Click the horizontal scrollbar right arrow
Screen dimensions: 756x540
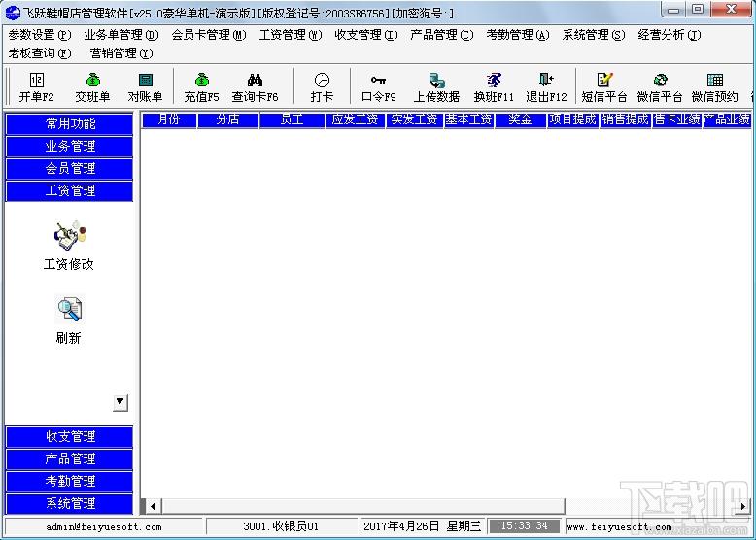743,506
